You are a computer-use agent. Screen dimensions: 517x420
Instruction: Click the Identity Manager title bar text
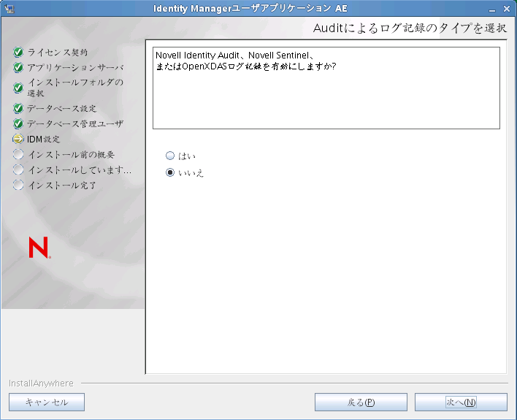tap(250, 8)
